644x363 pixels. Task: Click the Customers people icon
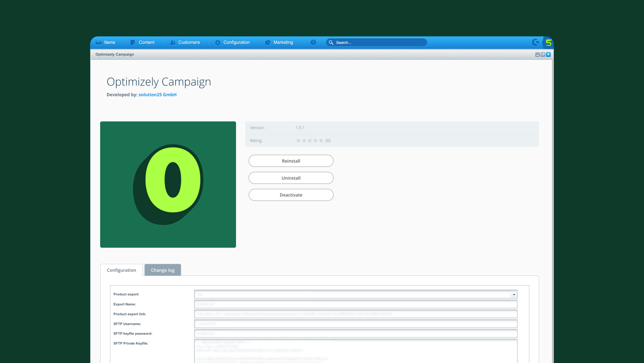[x=173, y=43]
